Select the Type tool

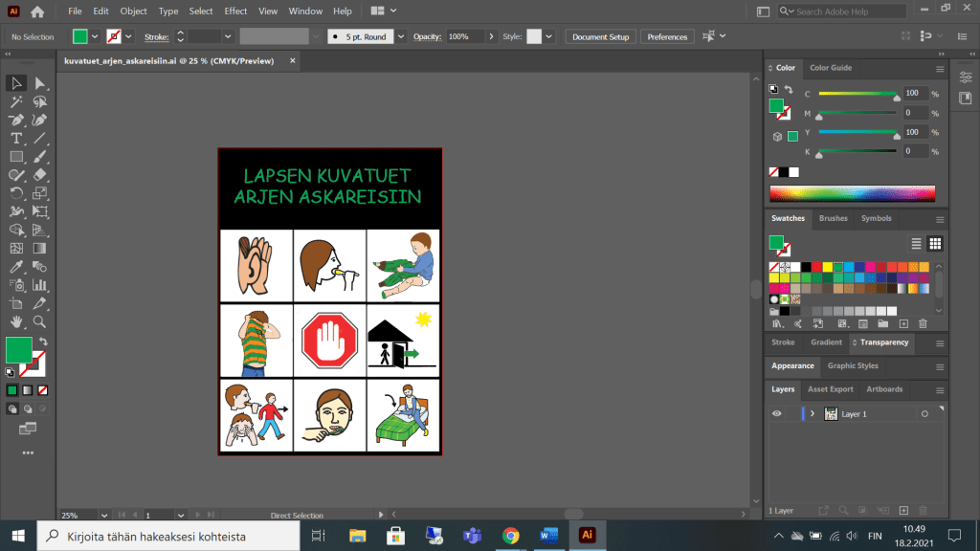tap(16, 139)
